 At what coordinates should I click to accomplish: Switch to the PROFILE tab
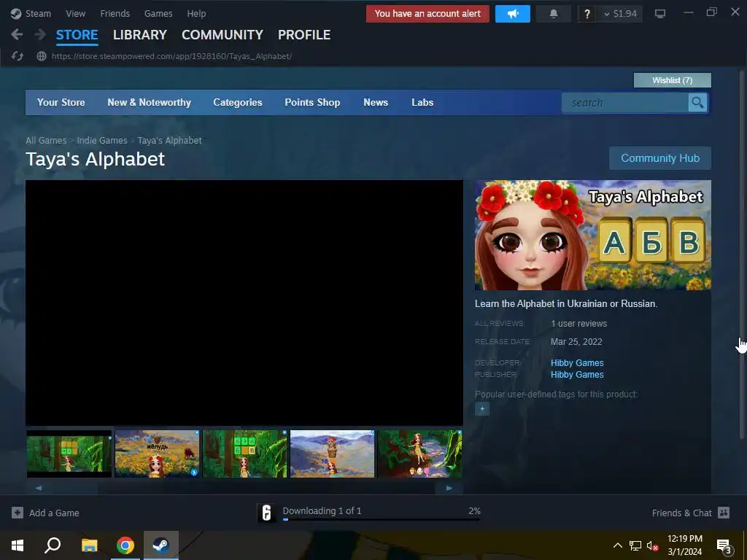(x=304, y=35)
